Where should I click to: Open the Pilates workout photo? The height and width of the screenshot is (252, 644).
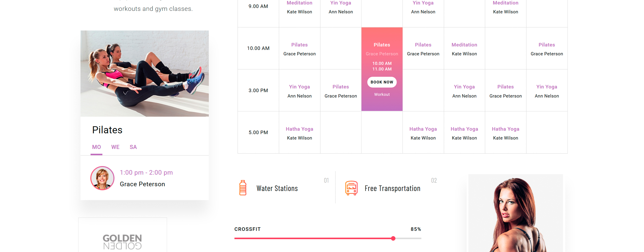tap(145, 74)
